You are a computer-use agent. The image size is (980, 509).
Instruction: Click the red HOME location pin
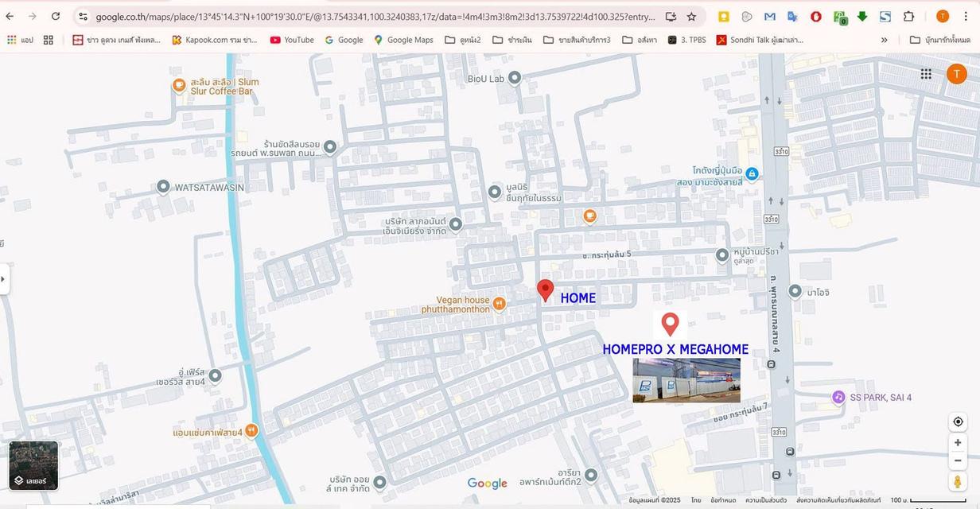(545, 289)
